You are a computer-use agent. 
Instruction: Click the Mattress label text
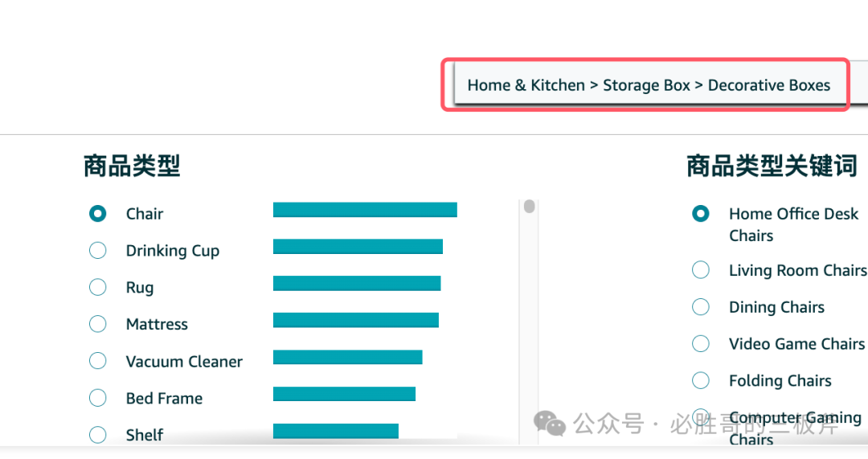[157, 325]
